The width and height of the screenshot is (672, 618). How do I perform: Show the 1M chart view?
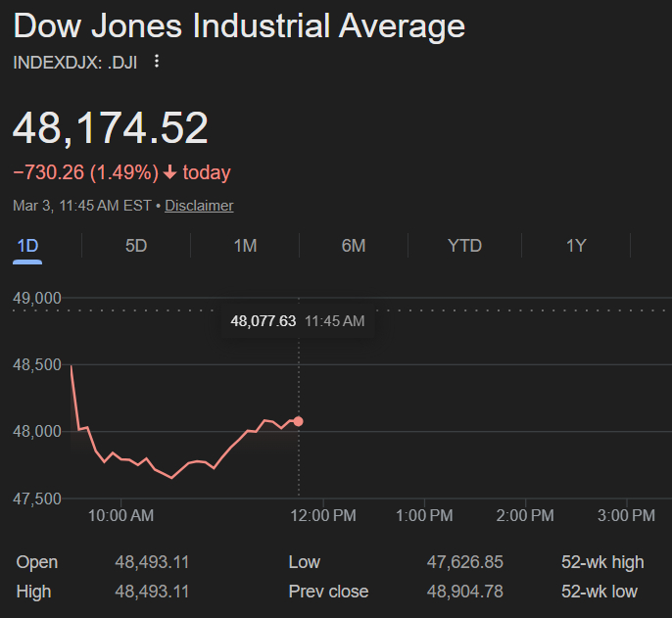245,246
